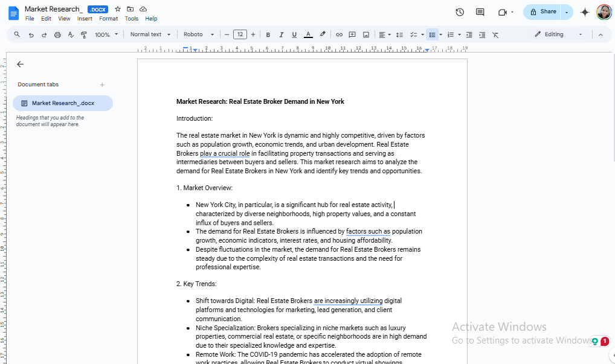
Task: Expand bulleted list options arrow
Action: click(x=441, y=34)
